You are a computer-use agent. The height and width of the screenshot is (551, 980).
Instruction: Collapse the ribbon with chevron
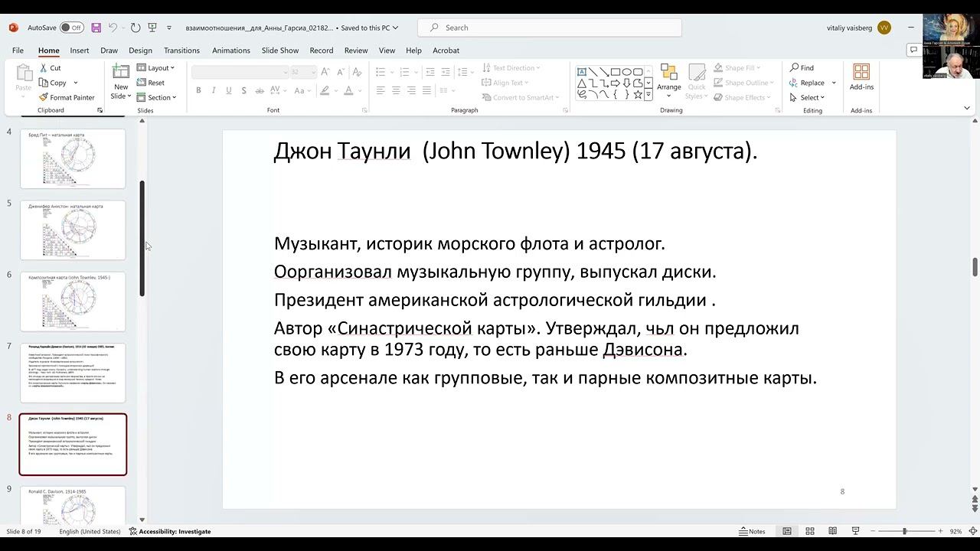tap(967, 109)
